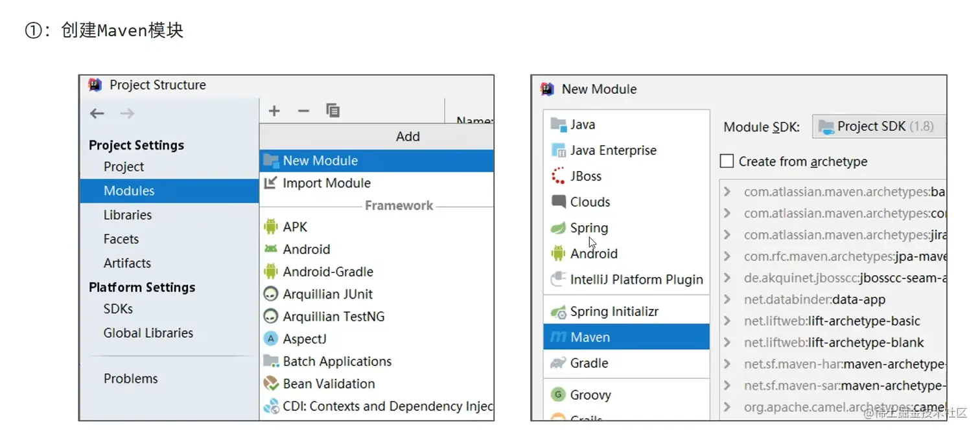This screenshot has width=980, height=432.
Task: Click the Java folder icon in New Module
Action: pyautogui.click(x=558, y=124)
